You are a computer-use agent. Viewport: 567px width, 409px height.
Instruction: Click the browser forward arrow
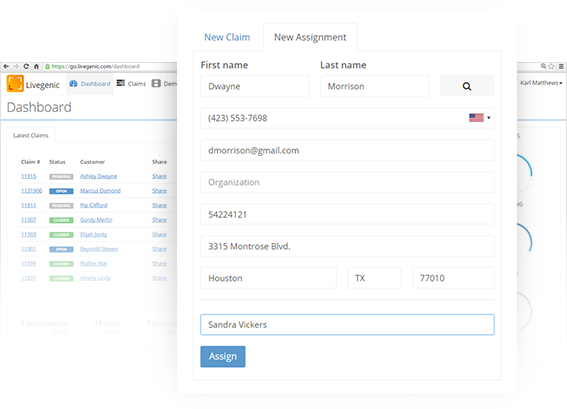pyautogui.click(x=16, y=66)
